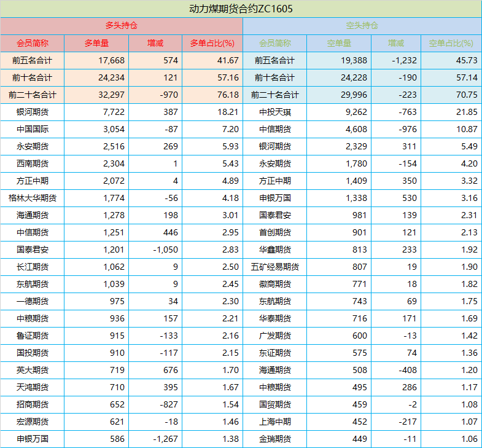
Task: Select the 空头持仓 section header
Action: (x=362, y=26)
